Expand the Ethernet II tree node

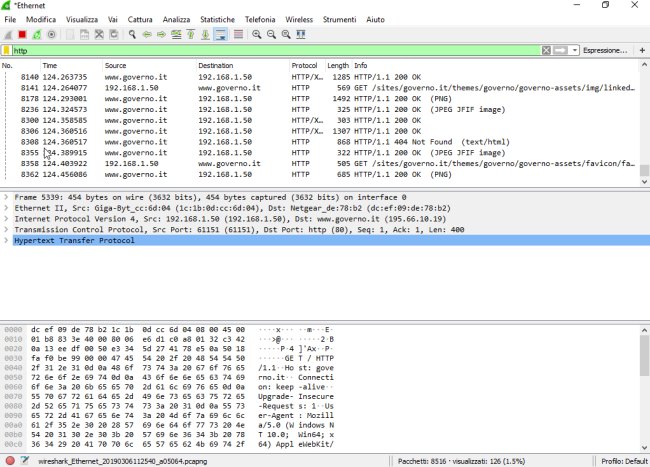(x=6, y=208)
